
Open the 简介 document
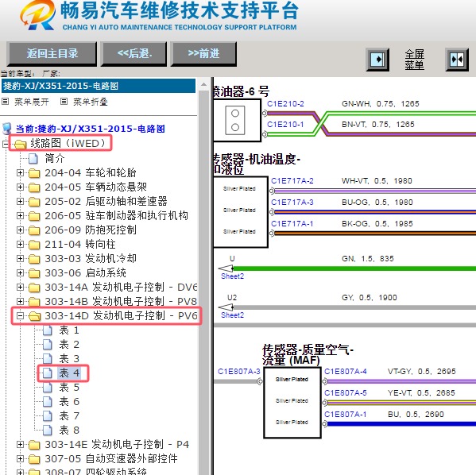[55, 158]
